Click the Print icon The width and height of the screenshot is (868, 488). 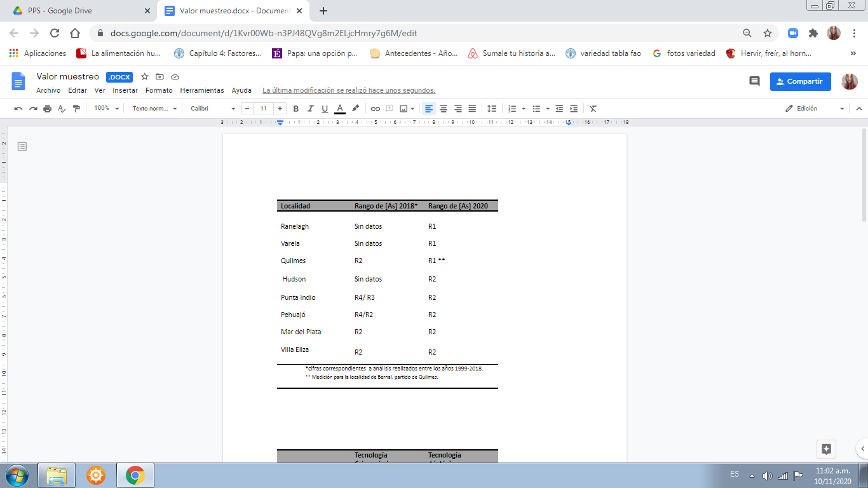click(48, 109)
